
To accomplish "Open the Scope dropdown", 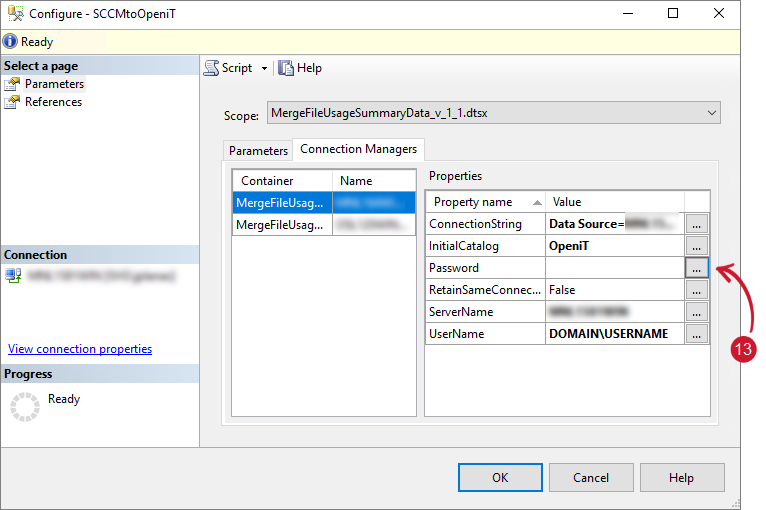I will tap(493, 113).
